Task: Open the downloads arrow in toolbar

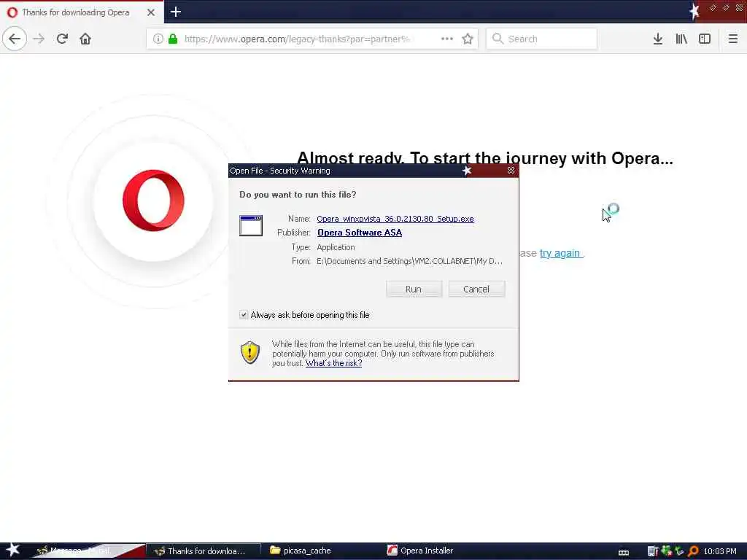Action: click(658, 39)
